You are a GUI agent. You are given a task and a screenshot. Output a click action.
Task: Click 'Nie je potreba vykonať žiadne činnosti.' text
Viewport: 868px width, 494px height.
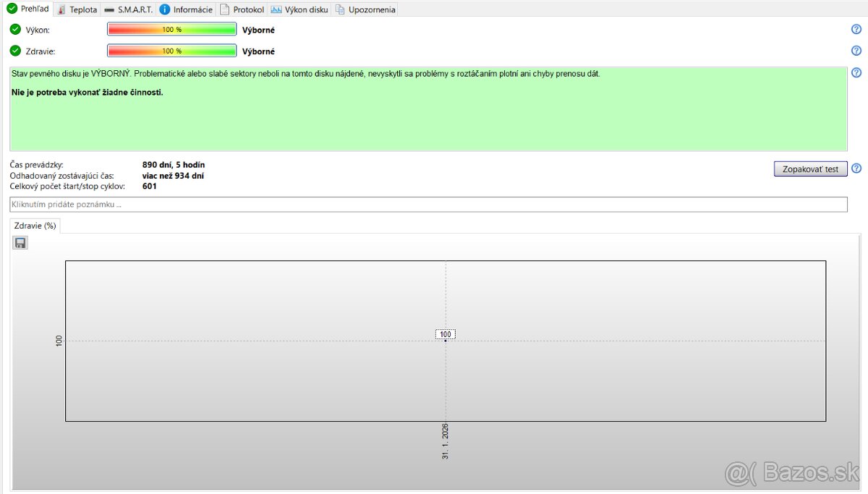point(88,93)
